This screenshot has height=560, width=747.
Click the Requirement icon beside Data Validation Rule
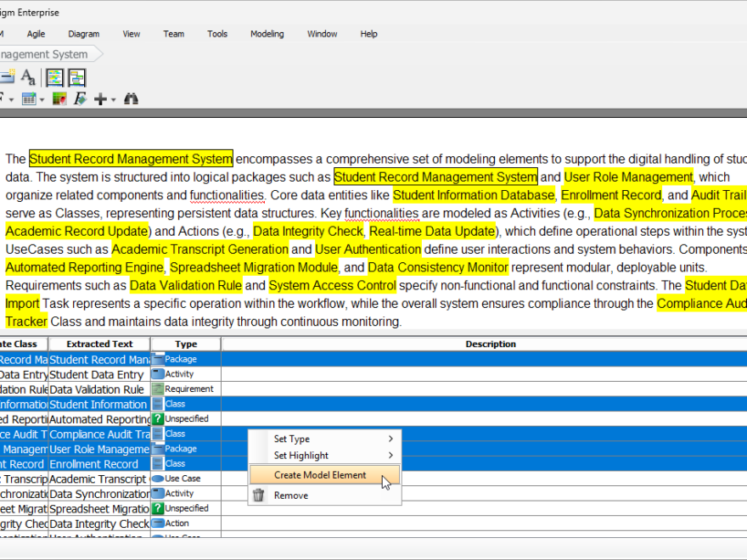click(158, 389)
